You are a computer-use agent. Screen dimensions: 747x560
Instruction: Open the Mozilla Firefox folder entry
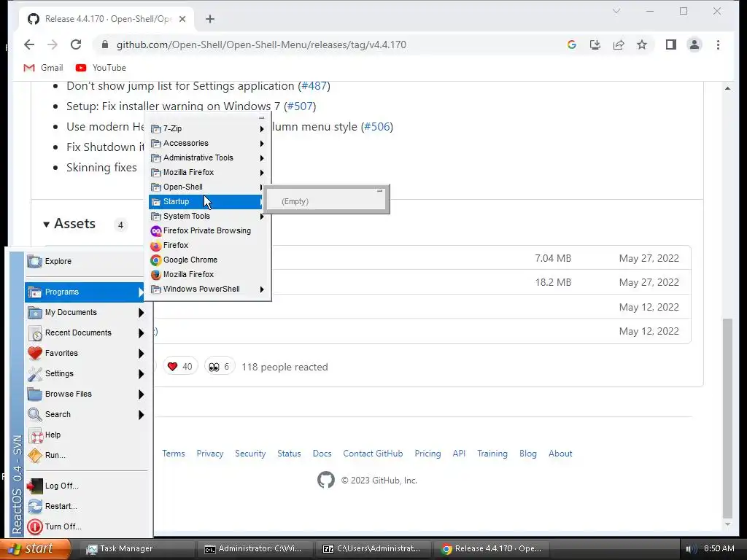pyautogui.click(x=206, y=172)
